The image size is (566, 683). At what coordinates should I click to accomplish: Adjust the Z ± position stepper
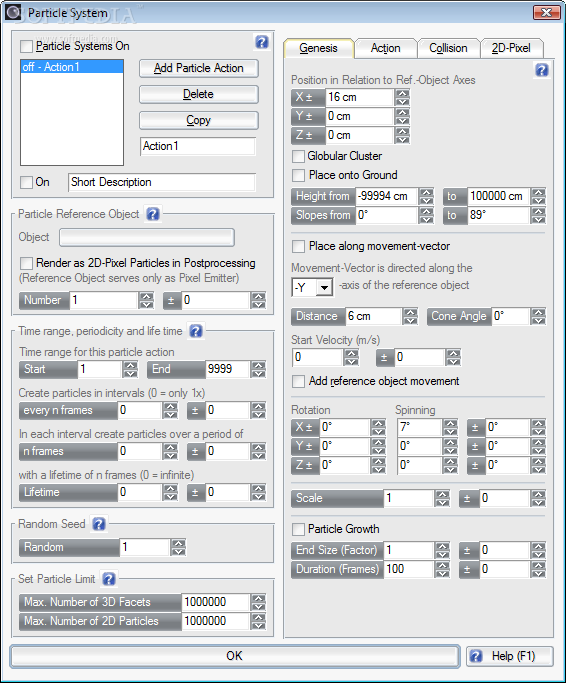coord(403,135)
